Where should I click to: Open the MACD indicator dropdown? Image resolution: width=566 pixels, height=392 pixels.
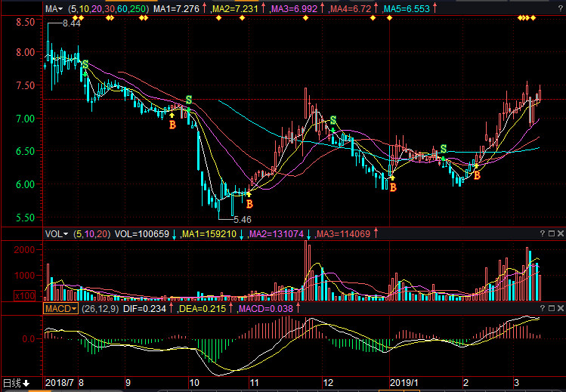click(x=60, y=310)
